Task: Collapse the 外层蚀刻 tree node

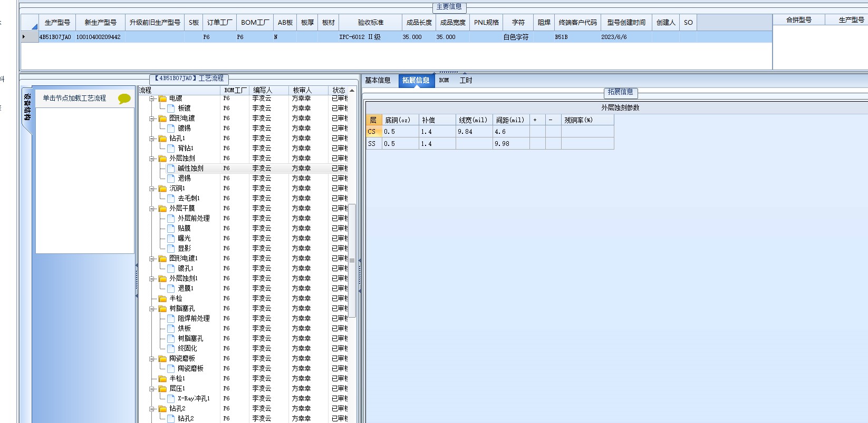Action: click(x=152, y=159)
